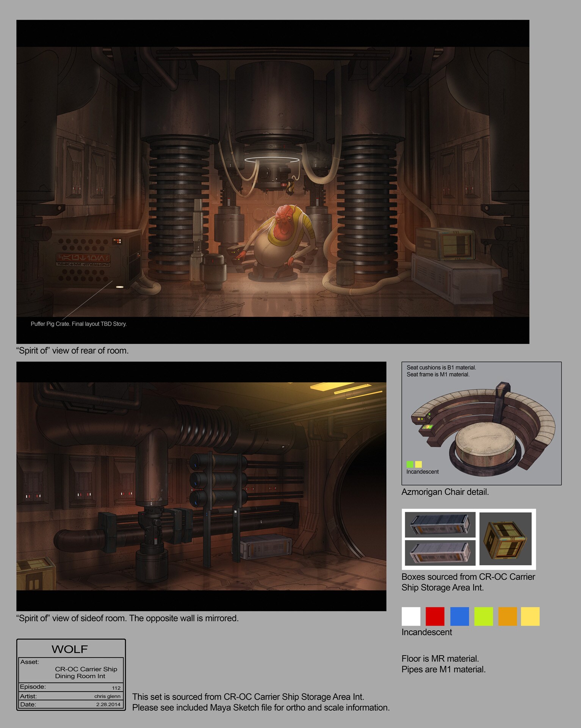Image resolution: width=581 pixels, height=728 pixels.
Task: Click the small green swatch in chair detail
Action: tap(410, 464)
